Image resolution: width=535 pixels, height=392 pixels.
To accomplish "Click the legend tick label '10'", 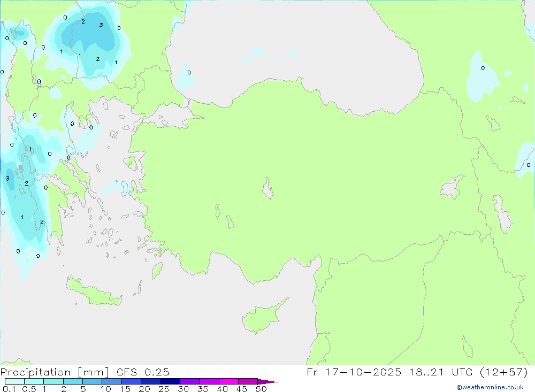I will [x=106, y=389].
